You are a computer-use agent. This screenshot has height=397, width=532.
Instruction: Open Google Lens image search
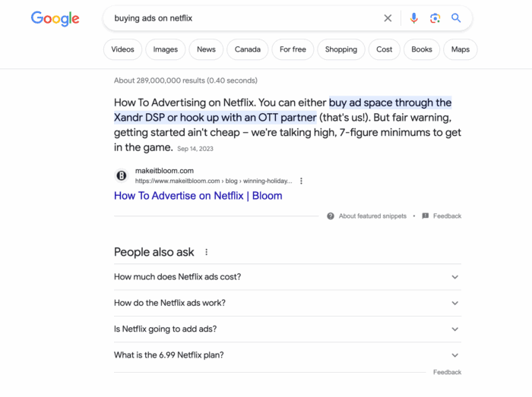tap(435, 18)
